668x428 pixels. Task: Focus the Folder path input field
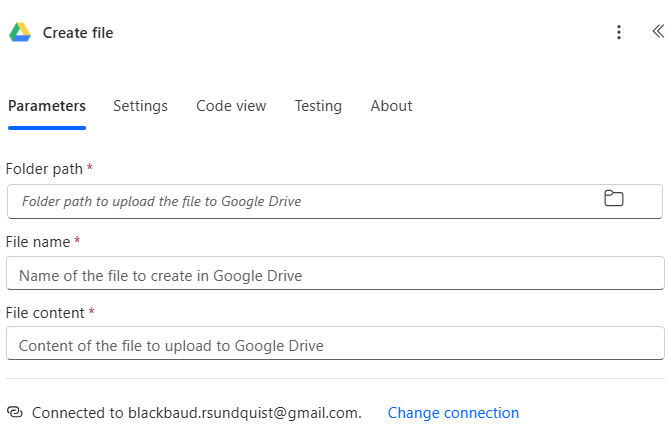(300, 201)
